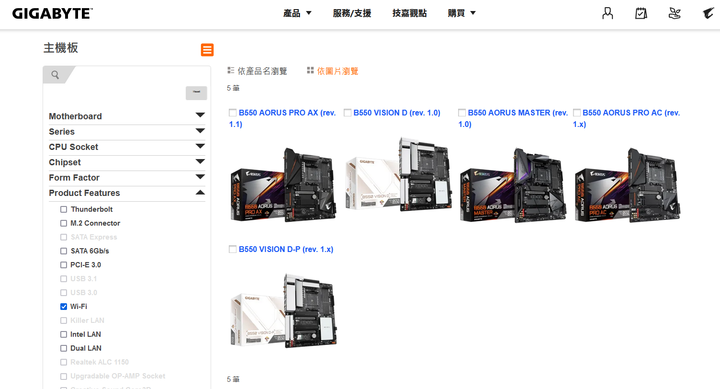Tick compare box for B550 AORUS MASTER

462,113
